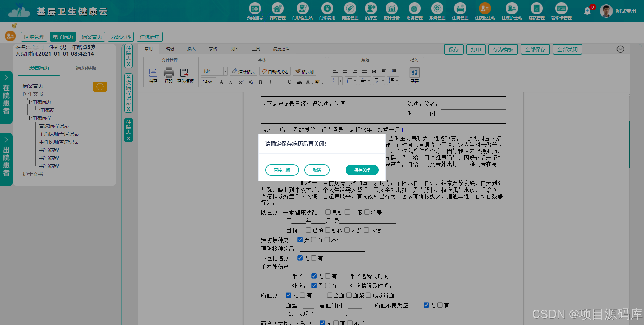The width and height of the screenshot is (644, 325).
Task: Open line spacing dropdown
Action: point(397,81)
